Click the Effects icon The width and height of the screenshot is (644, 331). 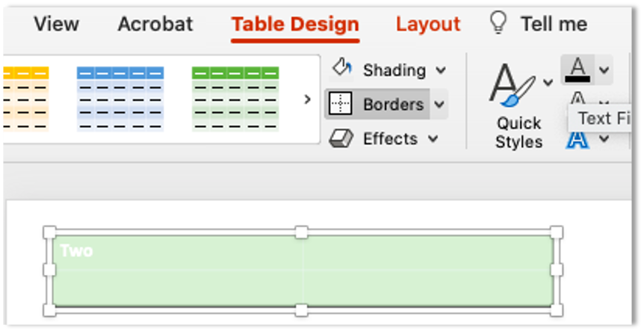(x=341, y=139)
